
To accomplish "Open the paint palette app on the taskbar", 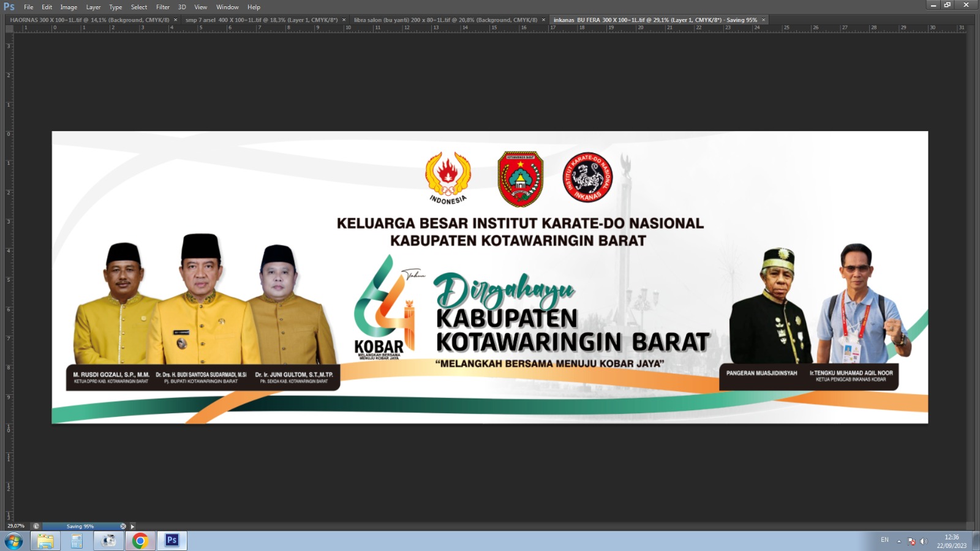I will 108,541.
